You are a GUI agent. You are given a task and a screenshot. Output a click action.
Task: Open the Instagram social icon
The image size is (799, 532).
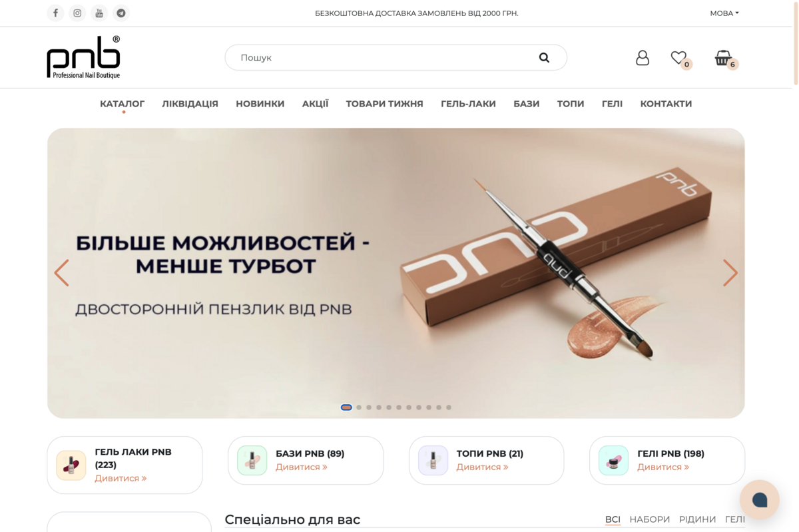coord(77,13)
